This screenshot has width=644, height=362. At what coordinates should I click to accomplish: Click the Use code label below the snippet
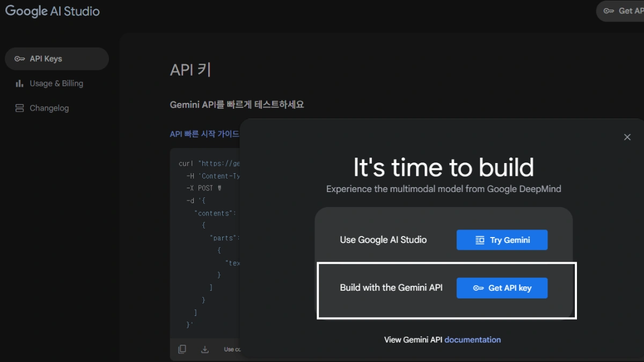click(x=232, y=349)
